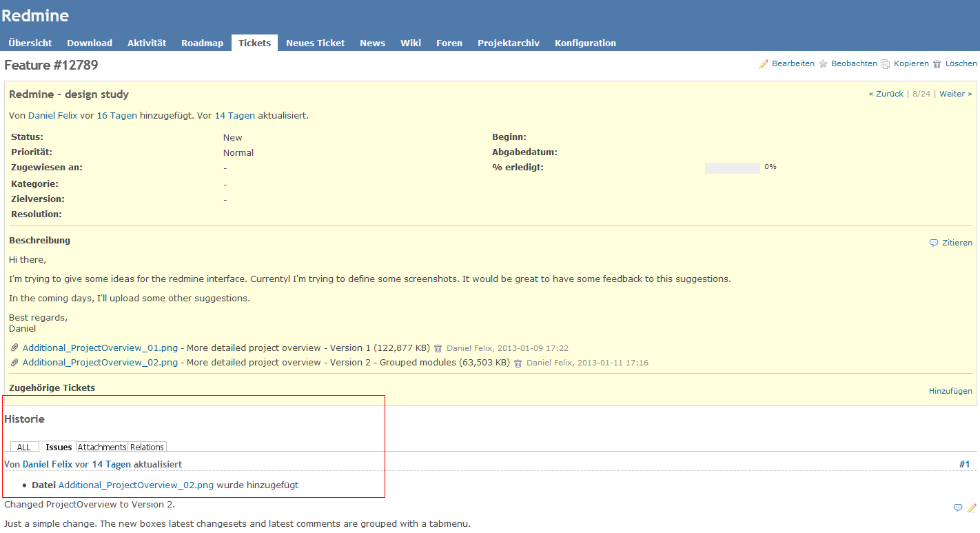This screenshot has height=533, width=980.
Task: Click the Löschen link
Action: (x=961, y=63)
